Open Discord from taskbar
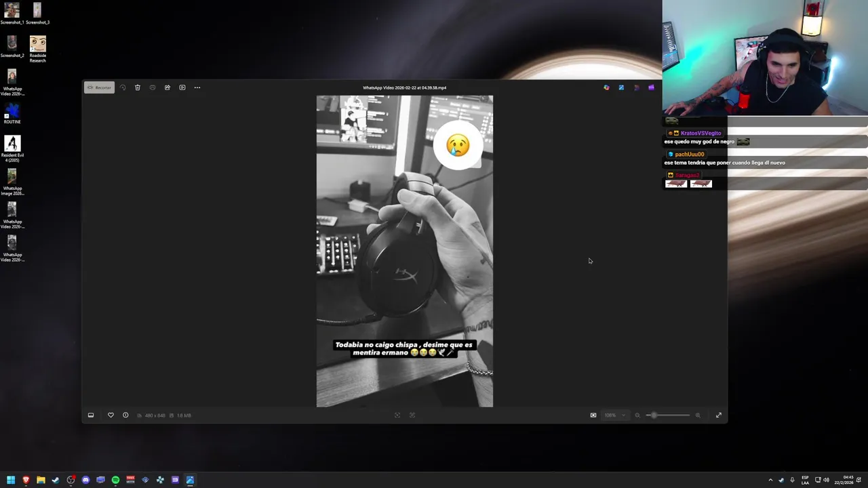The image size is (868, 488). click(85, 480)
